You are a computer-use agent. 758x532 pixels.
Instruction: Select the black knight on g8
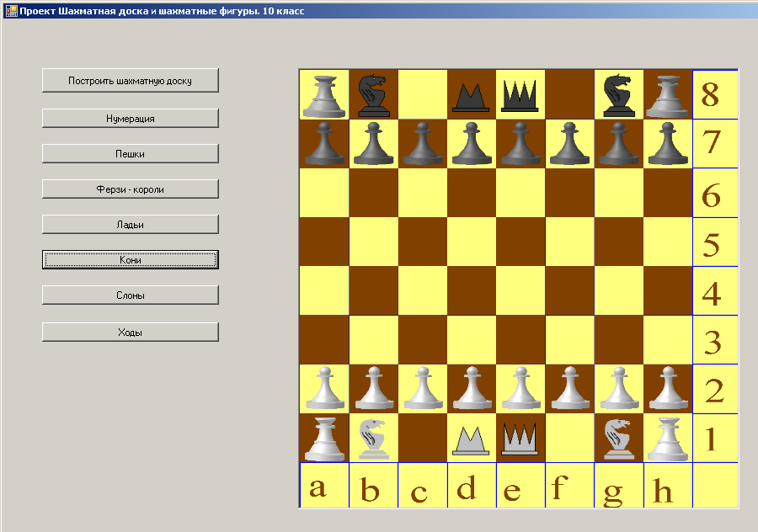point(619,94)
